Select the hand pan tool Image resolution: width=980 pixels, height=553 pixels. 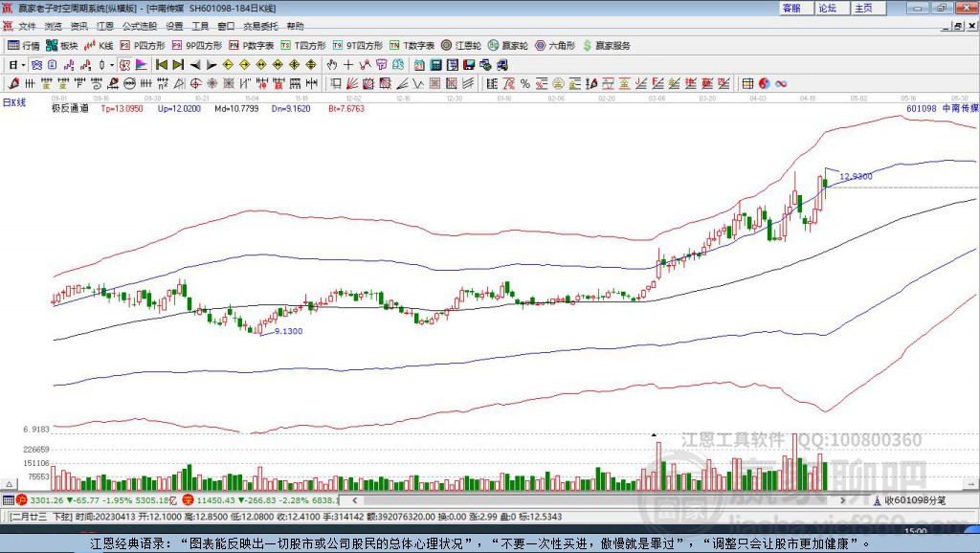[x=331, y=65]
